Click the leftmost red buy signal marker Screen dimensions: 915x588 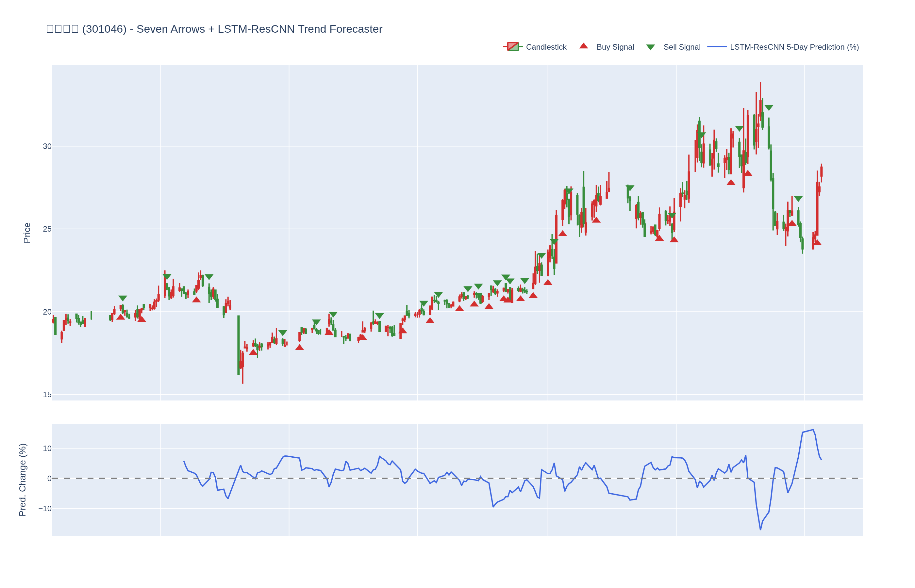click(x=121, y=317)
